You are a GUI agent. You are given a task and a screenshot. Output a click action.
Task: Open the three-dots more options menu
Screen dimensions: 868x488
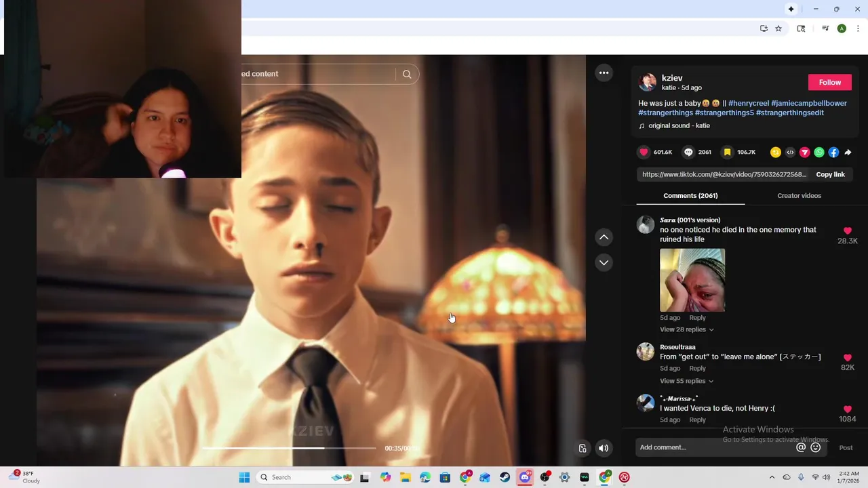[604, 73]
